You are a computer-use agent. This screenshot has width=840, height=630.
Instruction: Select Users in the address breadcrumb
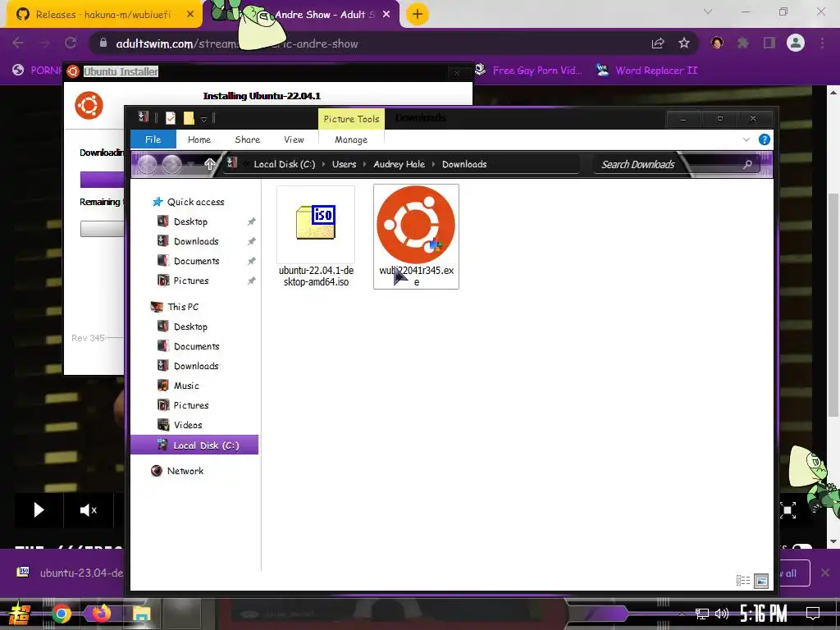coord(344,164)
